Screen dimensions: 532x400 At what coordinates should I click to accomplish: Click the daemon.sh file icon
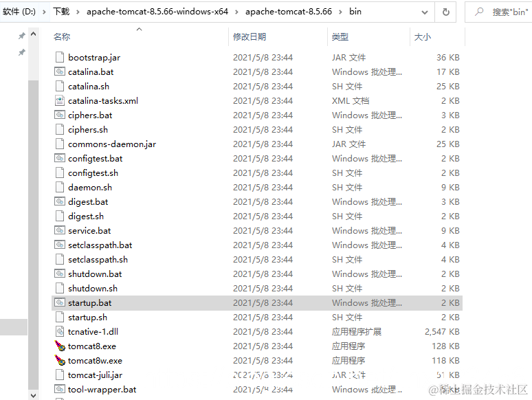[60, 187]
